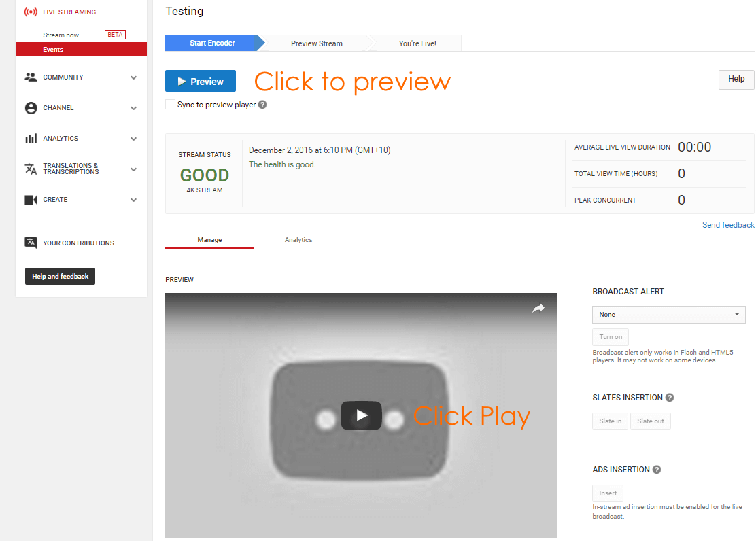Click the Average Live View Duration value
The width and height of the screenshot is (756, 541).
[x=694, y=147]
